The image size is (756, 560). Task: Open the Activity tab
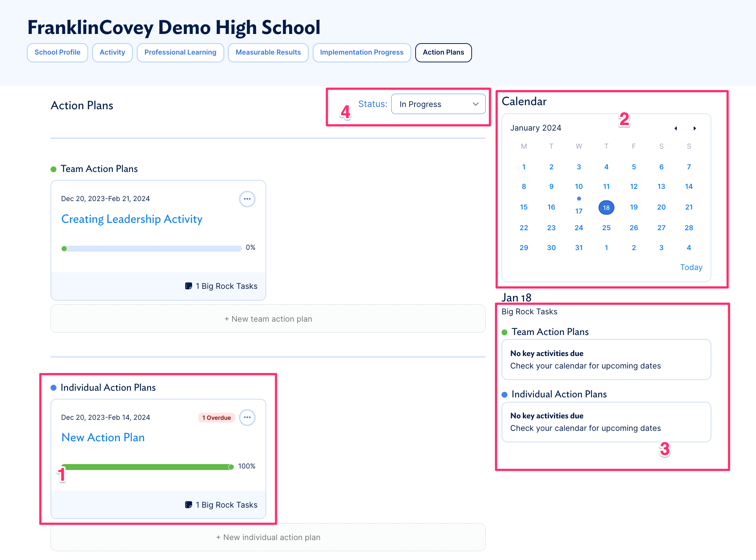point(112,52)
